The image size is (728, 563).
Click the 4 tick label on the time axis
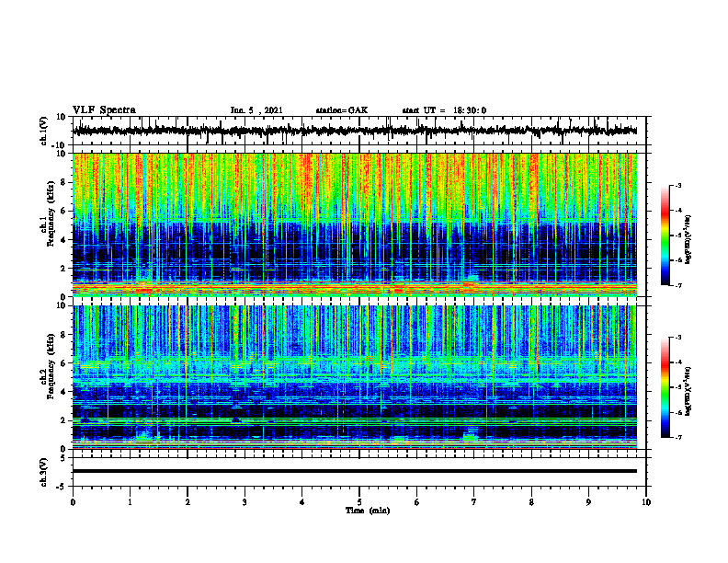(302, 502)
